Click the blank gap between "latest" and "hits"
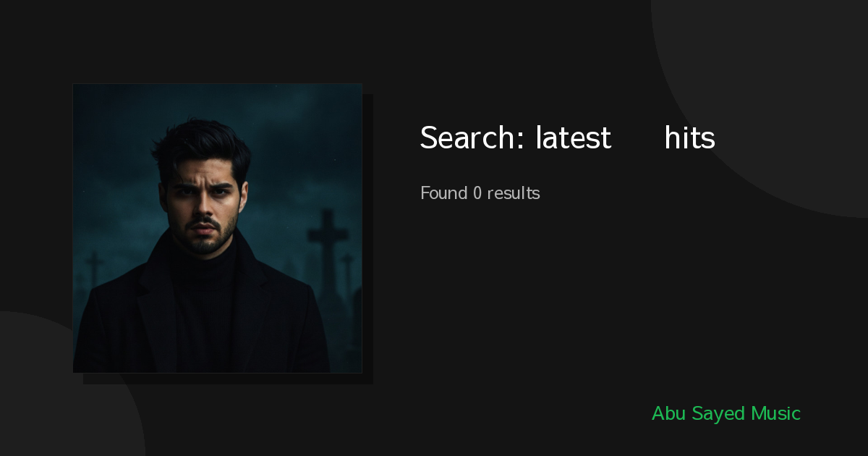Viewport: 868px width, 456px height. tap(638, 138)
